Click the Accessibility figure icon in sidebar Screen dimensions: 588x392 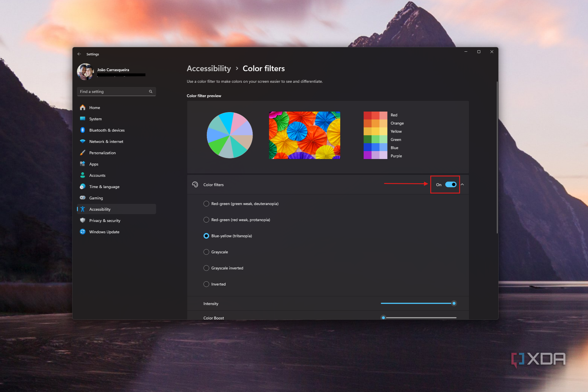click(x=83, y=209)
